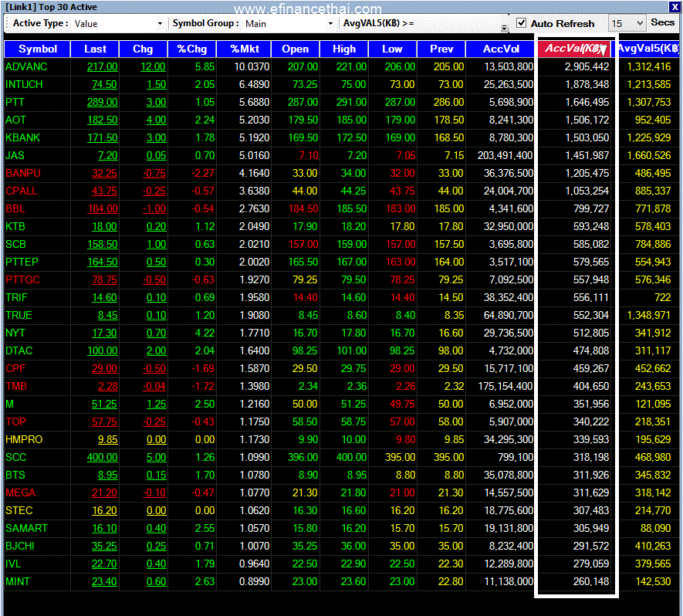The height and width of the screenshot is (616, 683).
Task: Click ADVANC last price 217.00
Action: click(103, 67)
